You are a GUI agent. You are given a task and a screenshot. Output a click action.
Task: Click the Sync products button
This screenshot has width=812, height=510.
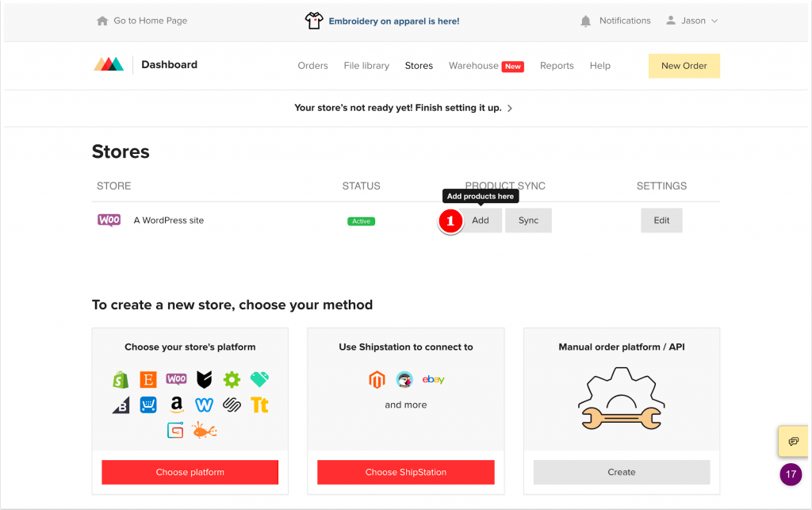pos(528,220)
